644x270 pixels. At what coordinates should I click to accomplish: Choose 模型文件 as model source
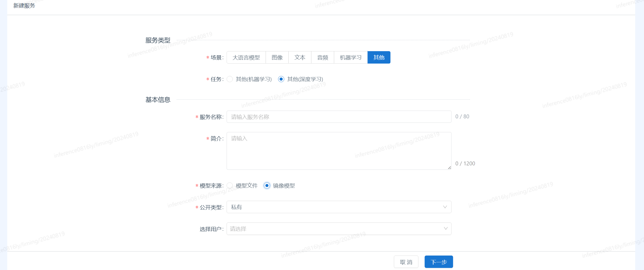(230, 186)
